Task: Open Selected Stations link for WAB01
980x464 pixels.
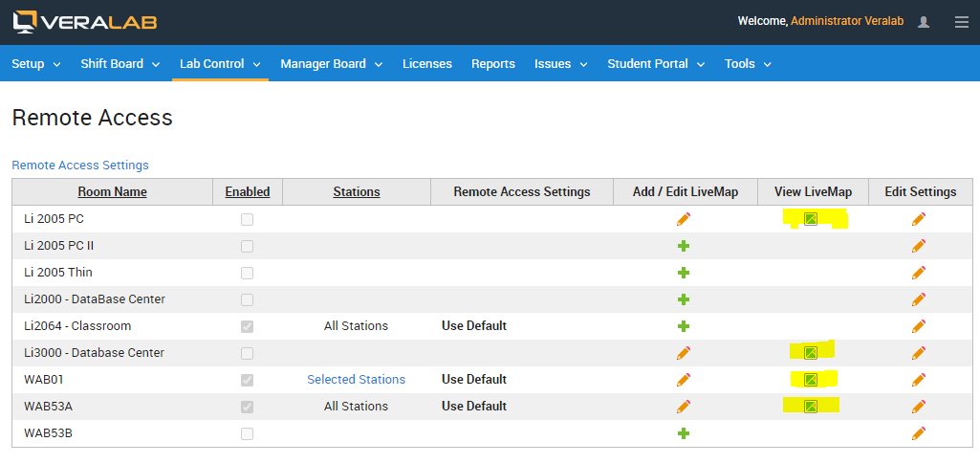Action: pyautogui.click(x=357, y=380)
